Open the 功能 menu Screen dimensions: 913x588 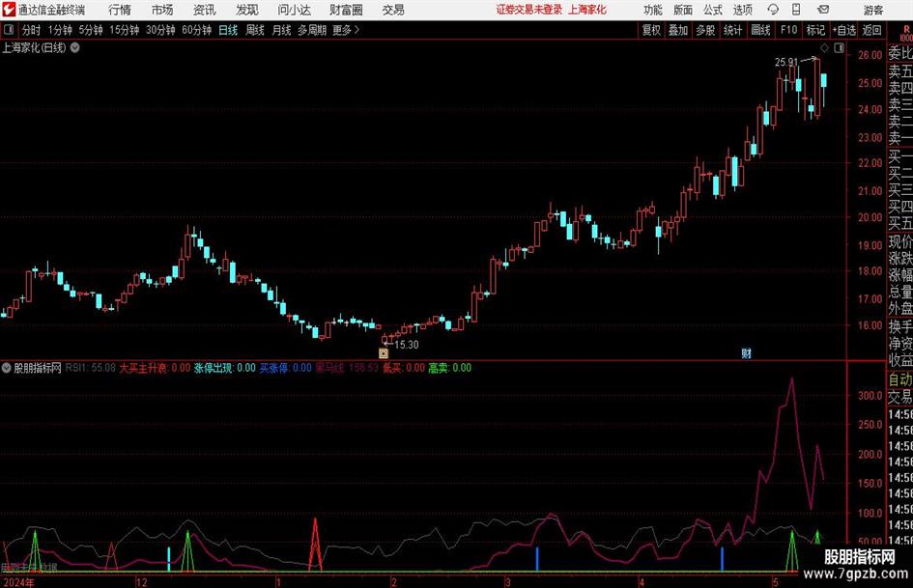tap(653, 10)
